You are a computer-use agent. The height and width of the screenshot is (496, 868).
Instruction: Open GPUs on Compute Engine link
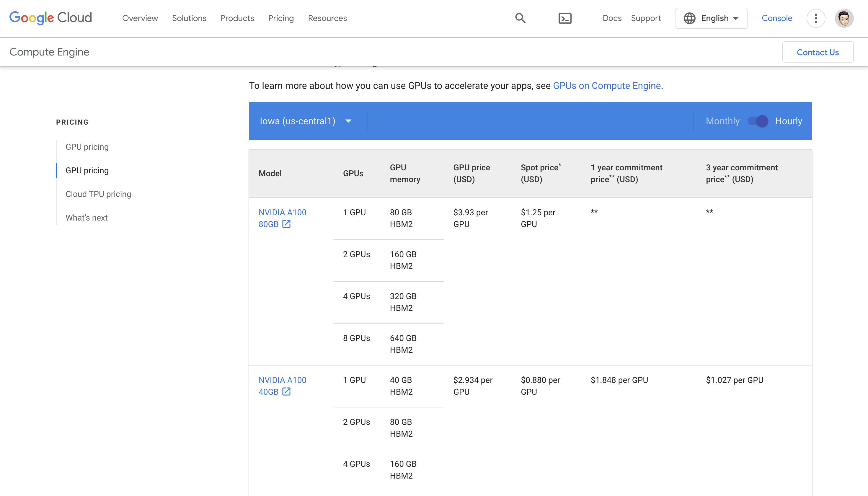606,86
